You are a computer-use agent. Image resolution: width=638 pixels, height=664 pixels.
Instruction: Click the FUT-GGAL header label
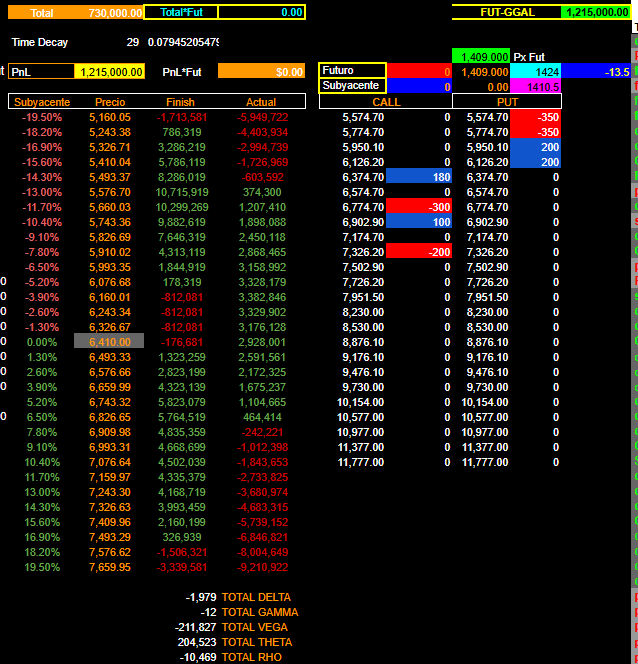tap(507, 12)
